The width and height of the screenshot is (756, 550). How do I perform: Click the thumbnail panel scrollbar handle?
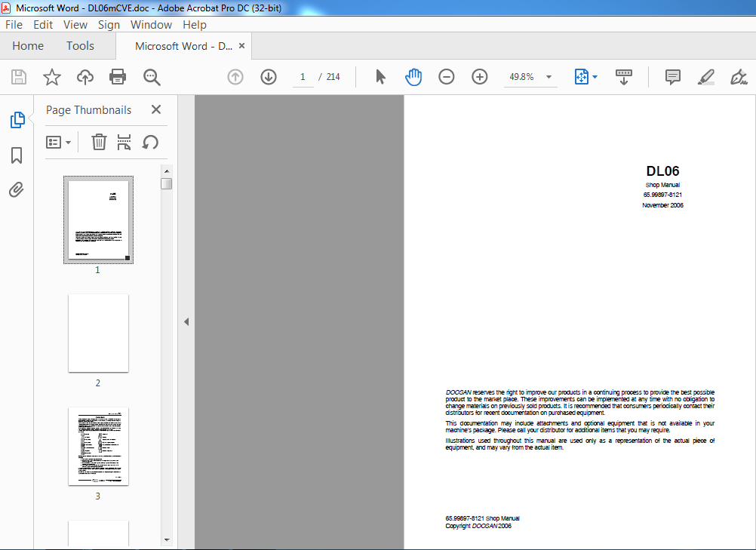coord(167,183)
